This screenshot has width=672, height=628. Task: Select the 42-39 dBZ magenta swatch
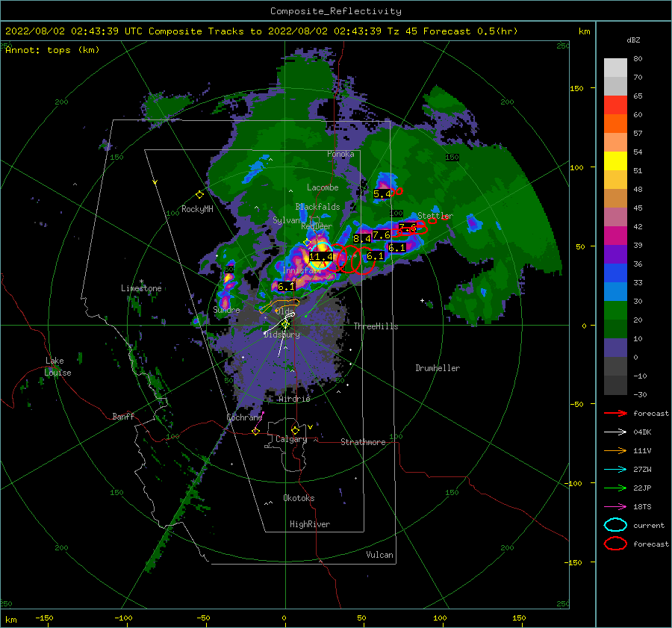coord(615,236)
